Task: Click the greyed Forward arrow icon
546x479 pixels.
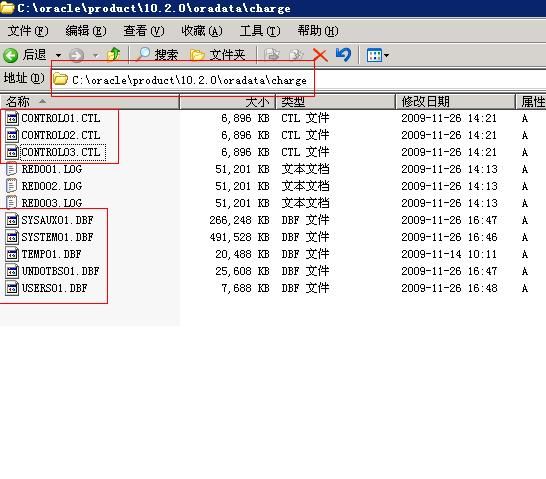Action: pos(76,55)
